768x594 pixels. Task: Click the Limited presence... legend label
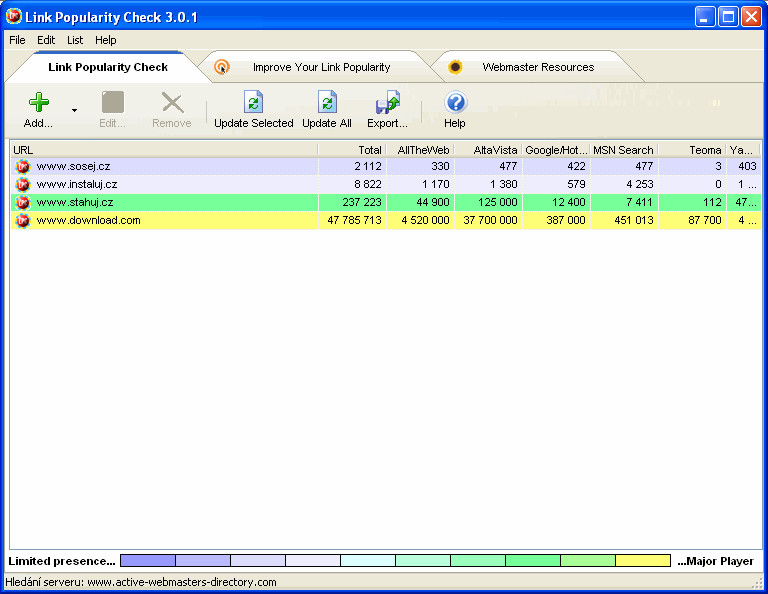pyautogui.click(x=62, y=561)
